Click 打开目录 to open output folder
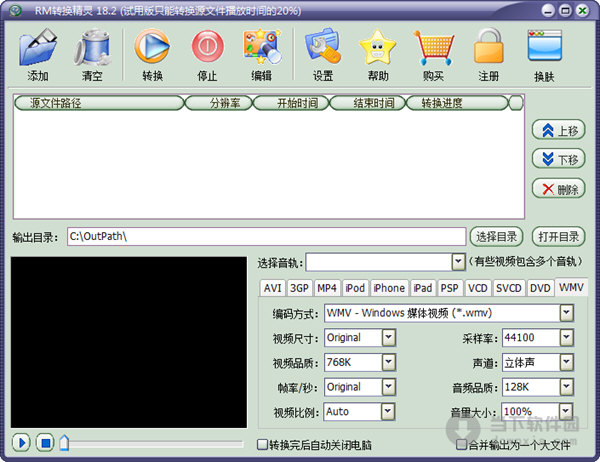This screenshot has width=600, height=462. [x=559, y=237]
